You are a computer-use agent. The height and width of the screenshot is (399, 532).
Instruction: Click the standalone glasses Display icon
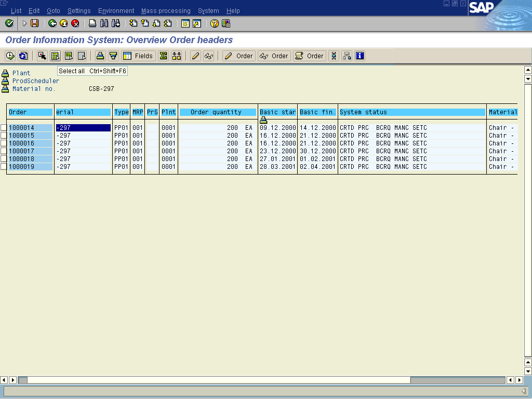209,56
